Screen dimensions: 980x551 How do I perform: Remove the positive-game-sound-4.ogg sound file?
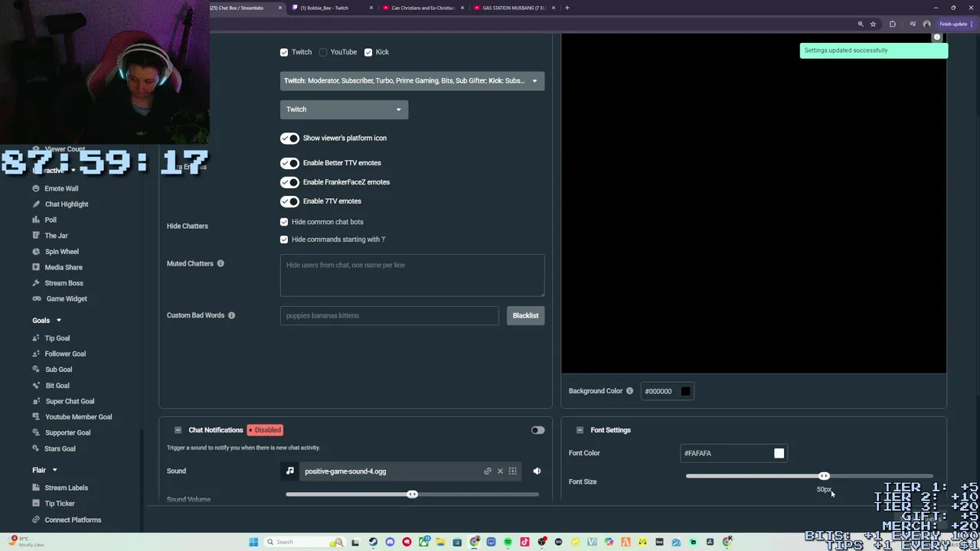(x=500, y=471)
